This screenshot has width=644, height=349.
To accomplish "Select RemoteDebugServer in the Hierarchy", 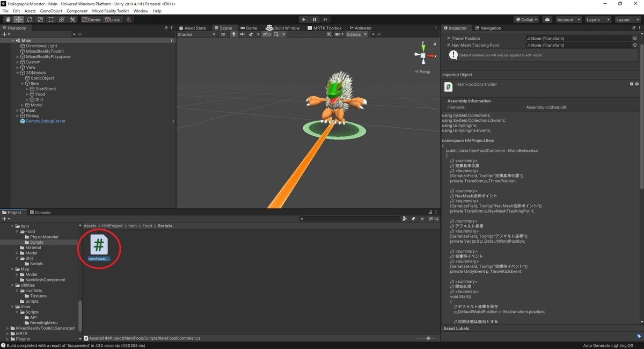I will click(x=46, y=121).
